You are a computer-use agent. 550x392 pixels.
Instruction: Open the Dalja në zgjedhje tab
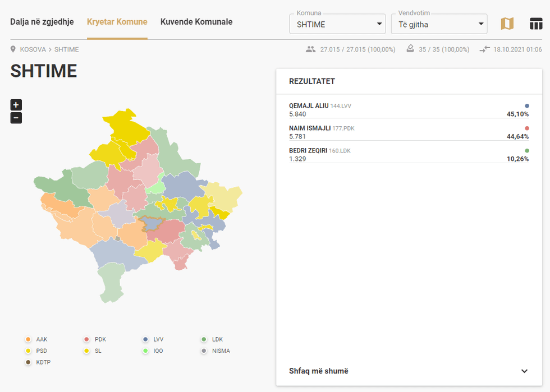[x=42, y=22]
